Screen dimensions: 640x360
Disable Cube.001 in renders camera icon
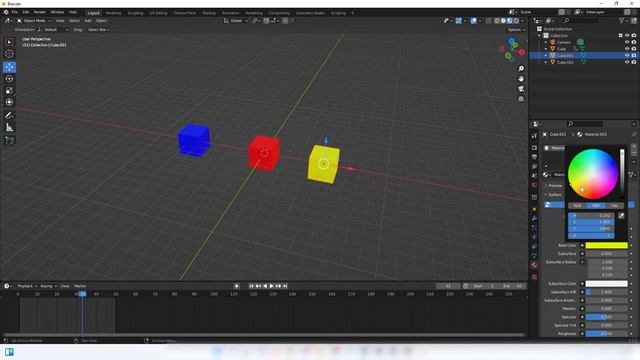click(634, 56)
